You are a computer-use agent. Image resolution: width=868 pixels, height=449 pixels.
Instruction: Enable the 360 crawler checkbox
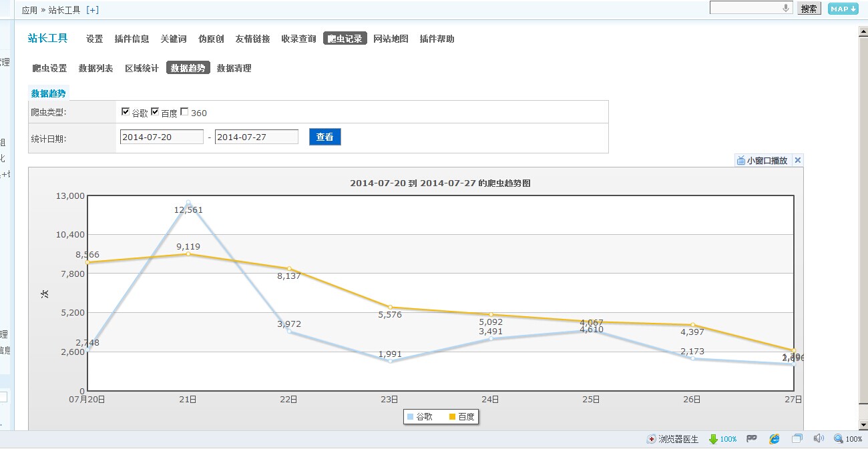click(184, 111)
